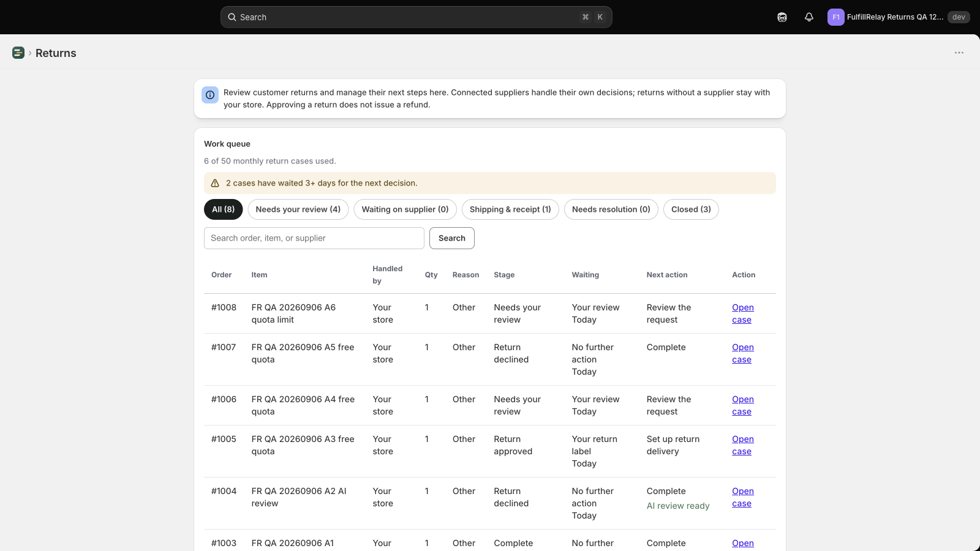Click Set up return delivery next action

pyautogui.click(x=673, y=445)
